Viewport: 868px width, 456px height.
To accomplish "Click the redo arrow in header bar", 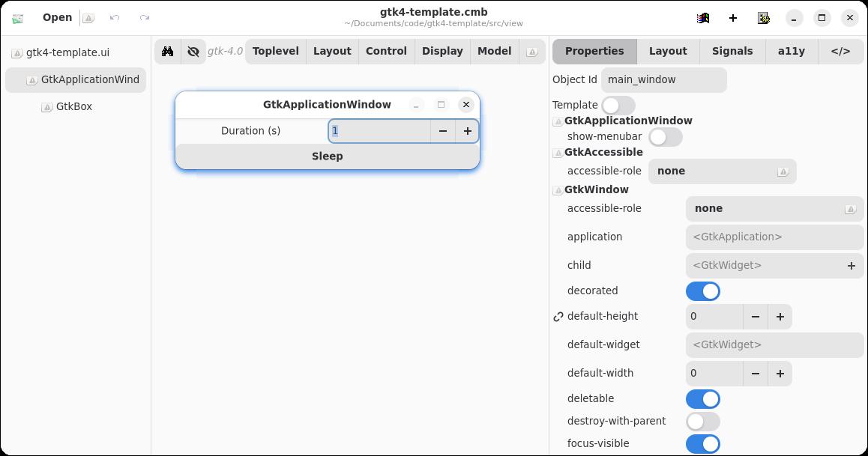I will pyautogui.click(x=145, y=17).
